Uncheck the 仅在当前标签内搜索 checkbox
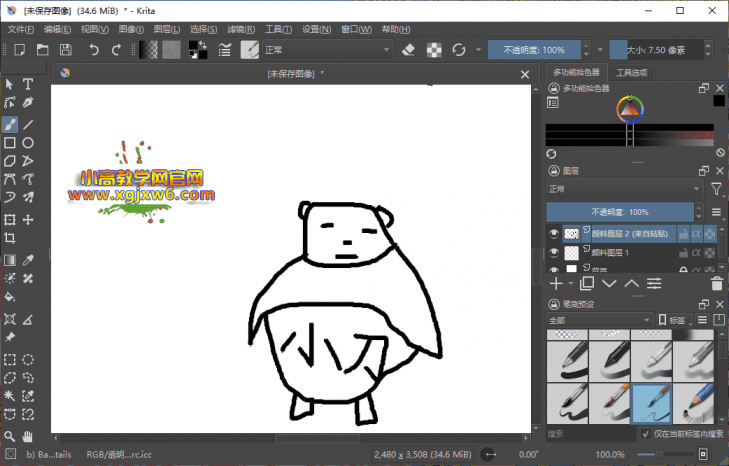The image size is (729, 466). 645,434
